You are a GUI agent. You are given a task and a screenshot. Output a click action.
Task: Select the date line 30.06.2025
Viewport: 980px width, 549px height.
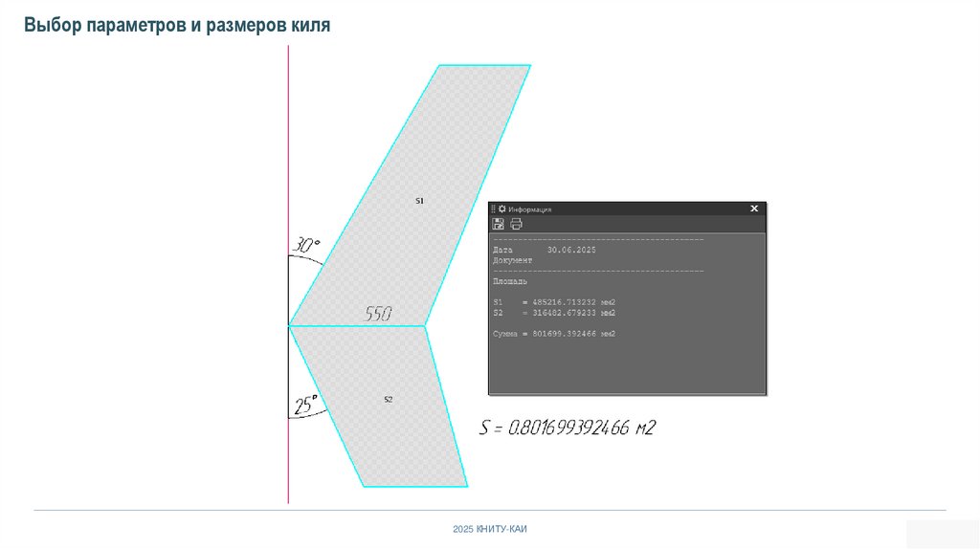coord(545,250)
